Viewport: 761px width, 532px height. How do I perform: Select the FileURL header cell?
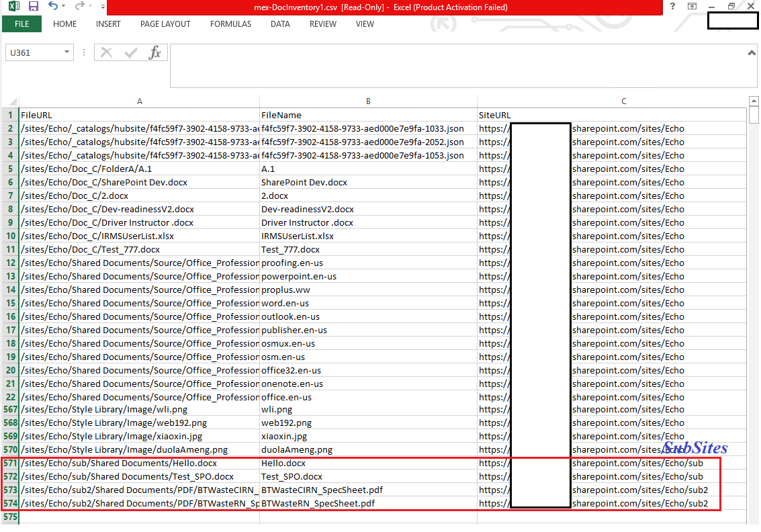pyautogui.click(x=139, y=115)
